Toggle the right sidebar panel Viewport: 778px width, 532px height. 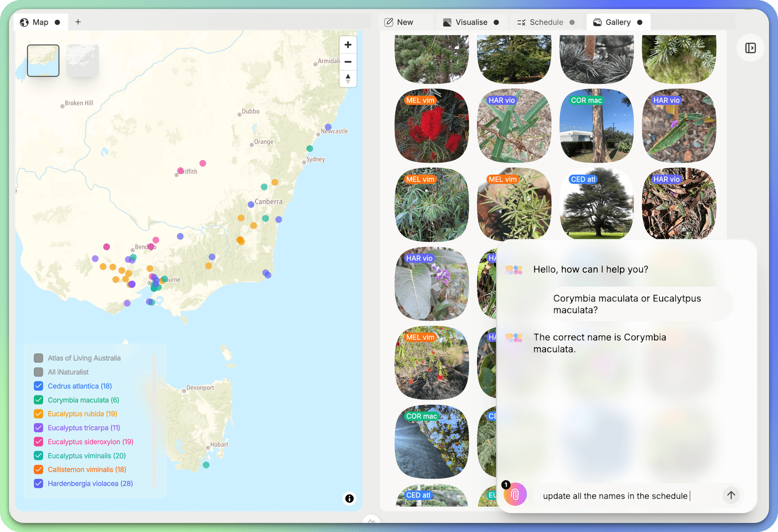tap(750, 48)
